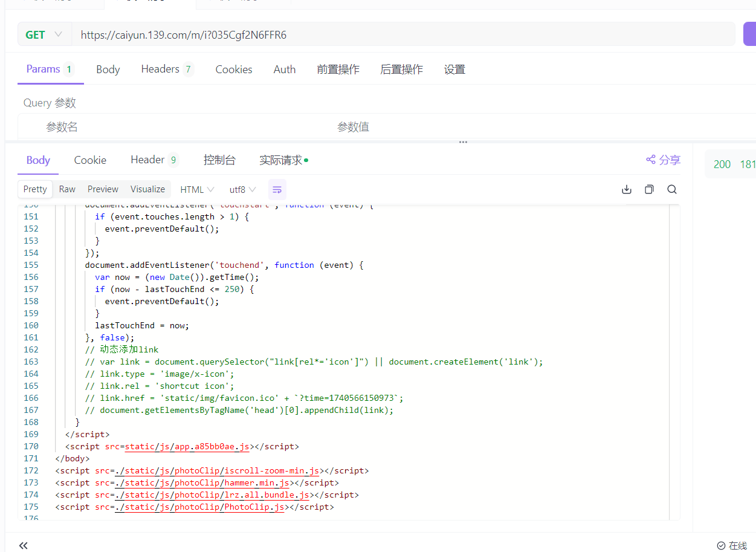The width and height of the screenshot is (756, 552).
Task: Open the 实际请求 tab
Action: coord(283,160)
